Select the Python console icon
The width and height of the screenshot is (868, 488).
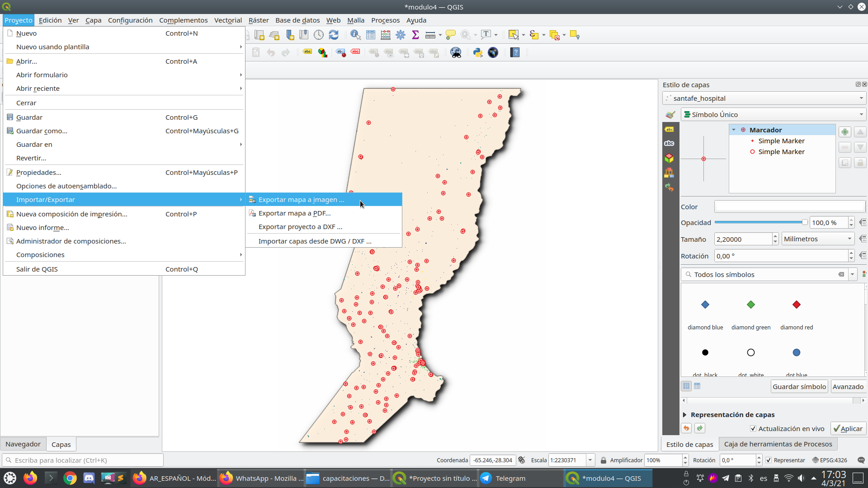(x=477, y=52)
